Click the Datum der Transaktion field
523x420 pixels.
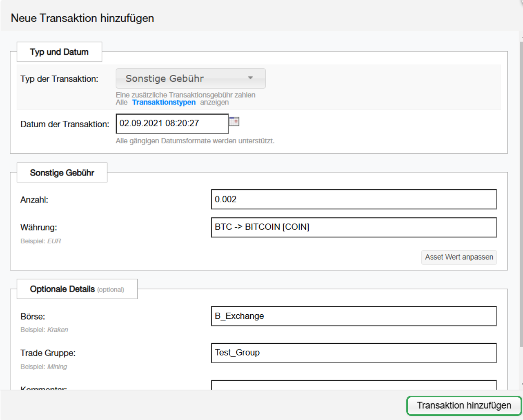pyautogui.click(x=172, y=124)
